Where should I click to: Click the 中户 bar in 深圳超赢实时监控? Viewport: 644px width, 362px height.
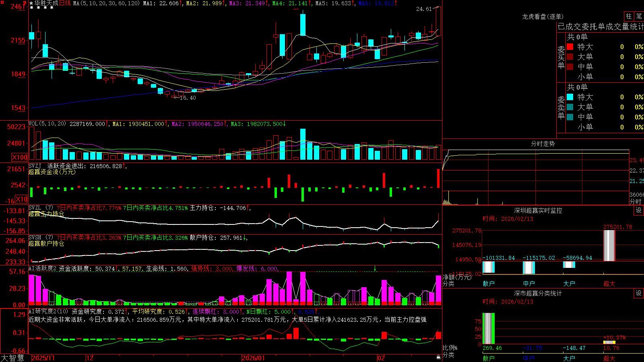click(529, 267)
